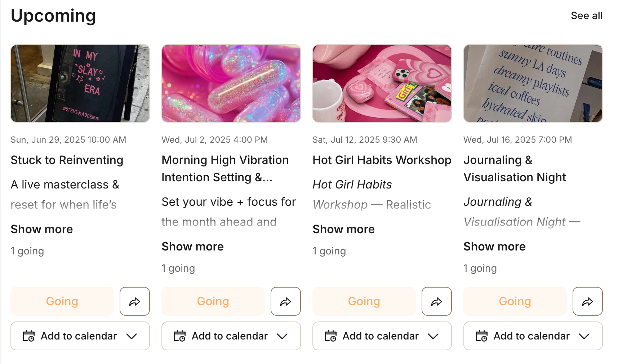Screen dimensions: 627x364
Task: Open the In My Slay Era thumbnail
Action: 80,83
